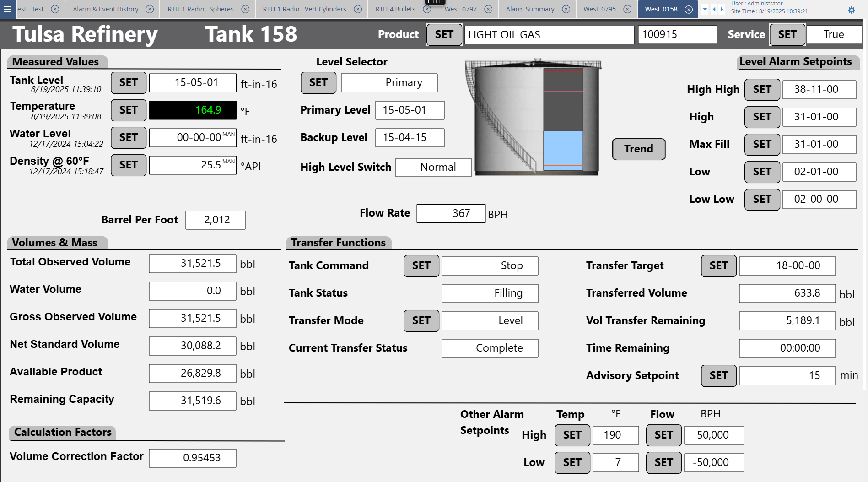
Task: Click the LIGHT OIL GAS product field
Action: 549,35
